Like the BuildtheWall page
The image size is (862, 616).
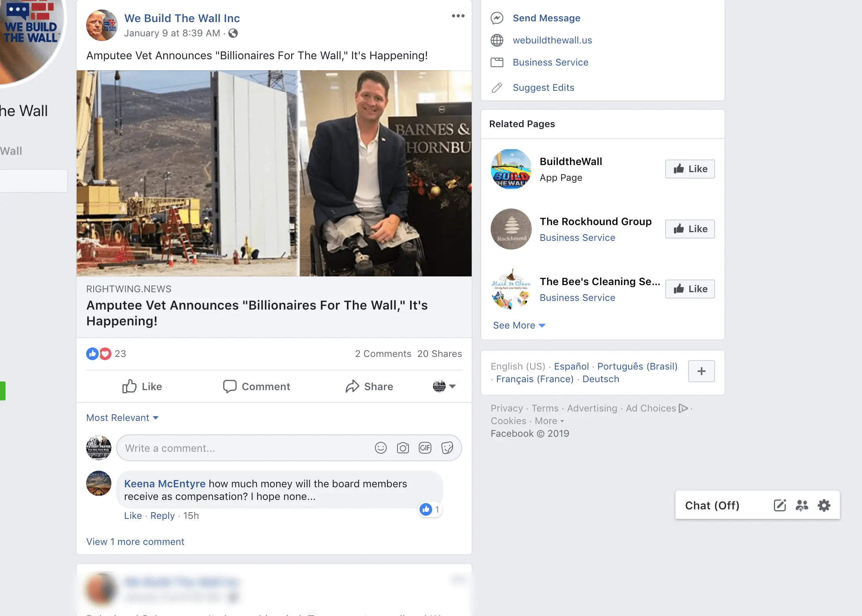click(690, 169)
